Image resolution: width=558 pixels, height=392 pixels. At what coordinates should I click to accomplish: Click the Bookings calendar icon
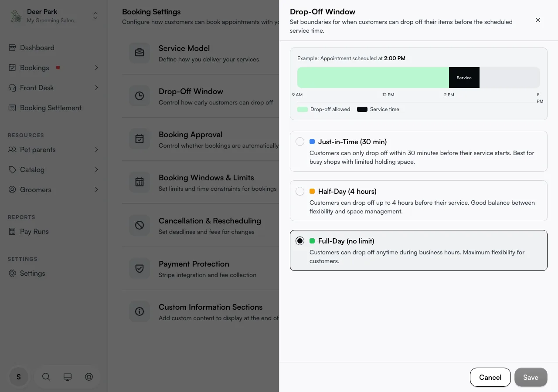pyautogui.click(x=12, y=68)
